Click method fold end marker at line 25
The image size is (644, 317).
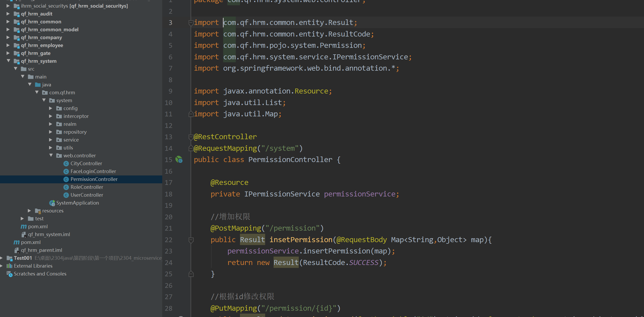(191, 274)
